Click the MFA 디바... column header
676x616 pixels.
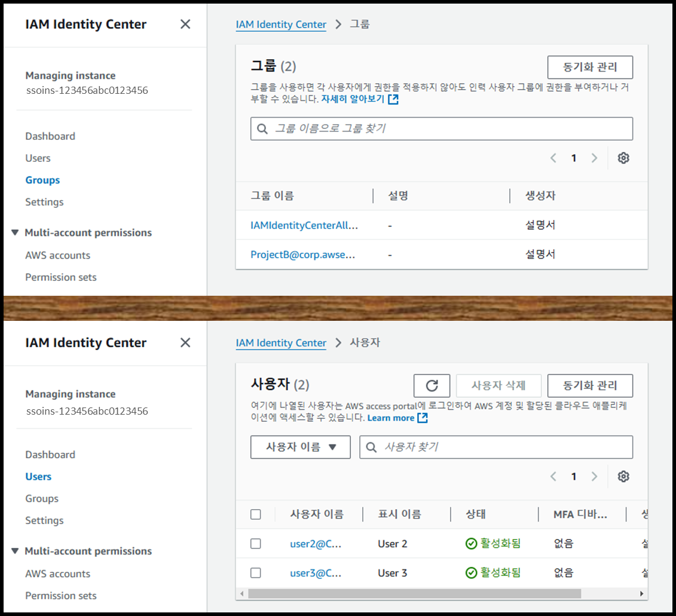coord(580,514)
